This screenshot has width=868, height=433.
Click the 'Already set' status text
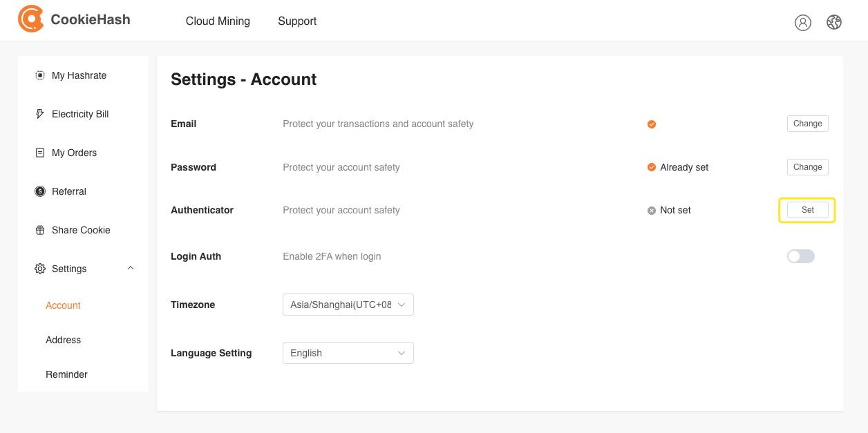684,167
